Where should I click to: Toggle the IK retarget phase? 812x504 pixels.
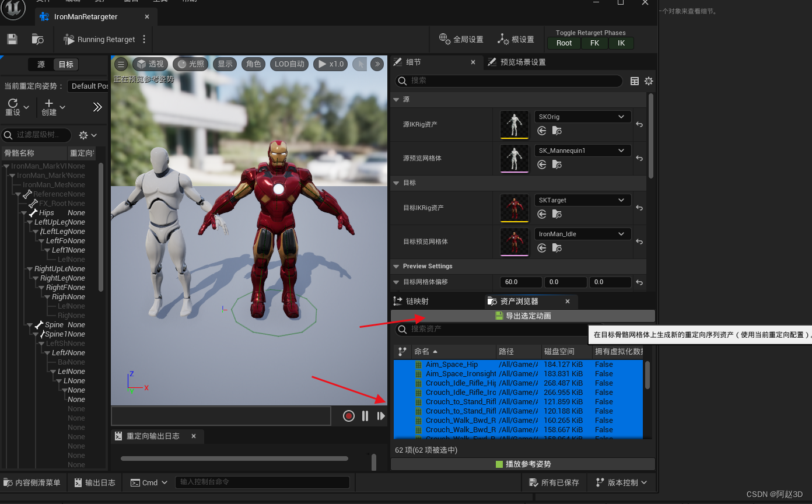[x=621, y=43]
